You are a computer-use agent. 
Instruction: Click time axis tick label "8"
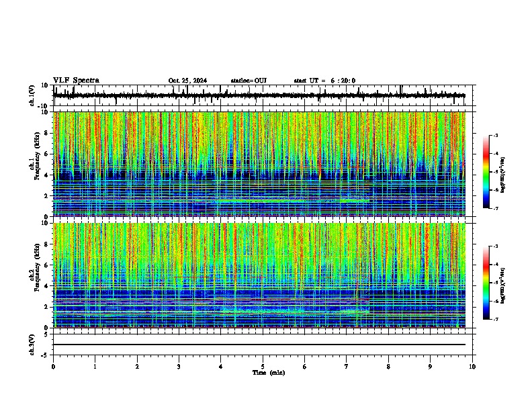(388, 367)
